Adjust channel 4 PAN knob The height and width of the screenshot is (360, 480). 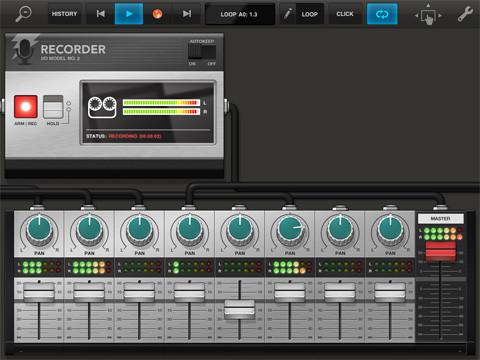coord(190,231)
